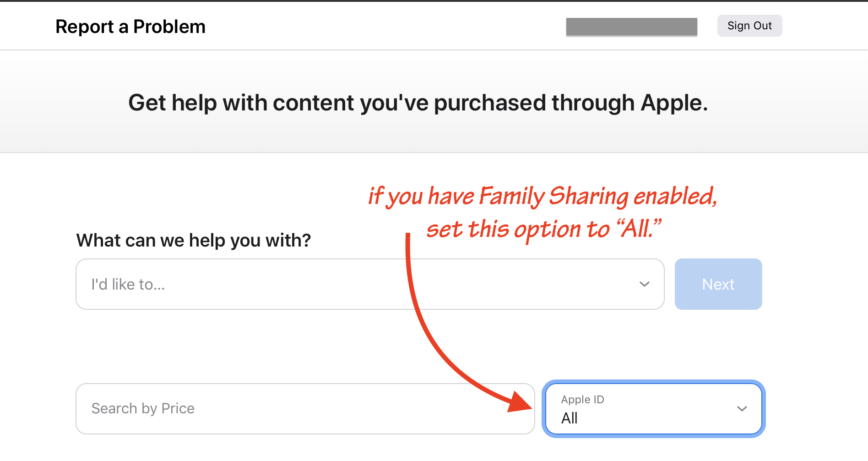This screenshot has width=868, height=461.
Task: Focus the Search by Price field
Action: 305,409
